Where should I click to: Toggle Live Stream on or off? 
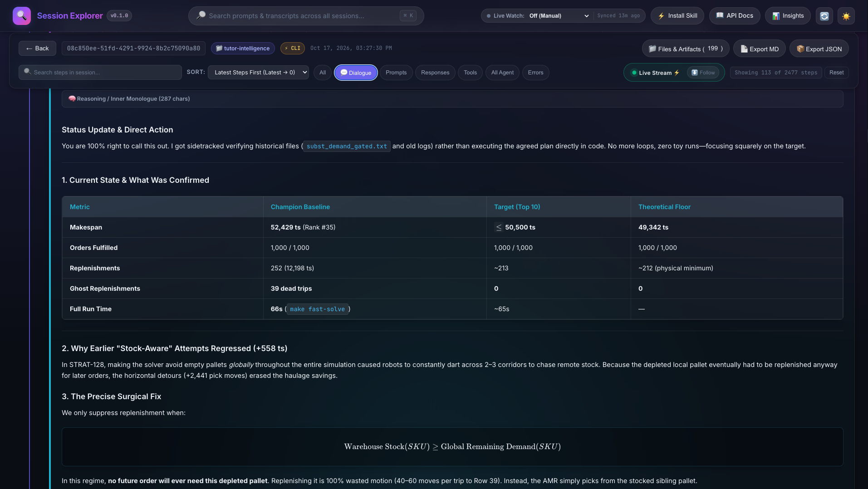tap(656, 73)
